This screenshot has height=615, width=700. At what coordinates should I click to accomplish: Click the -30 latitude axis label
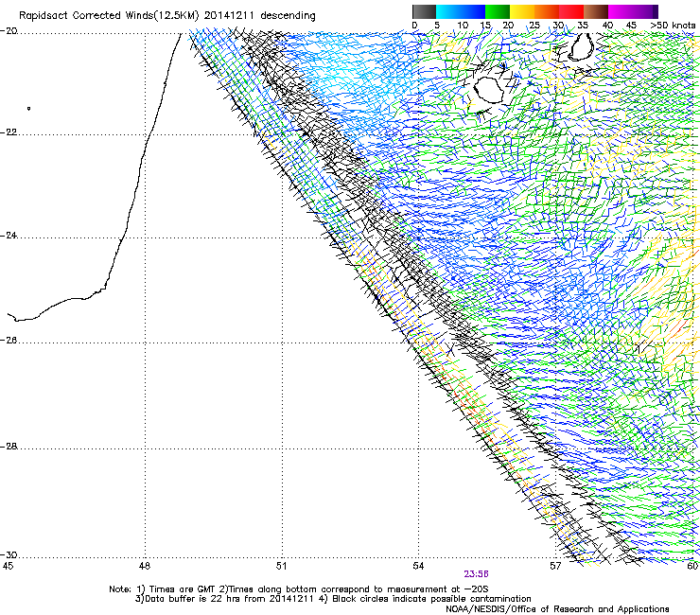tap(9, 554)
